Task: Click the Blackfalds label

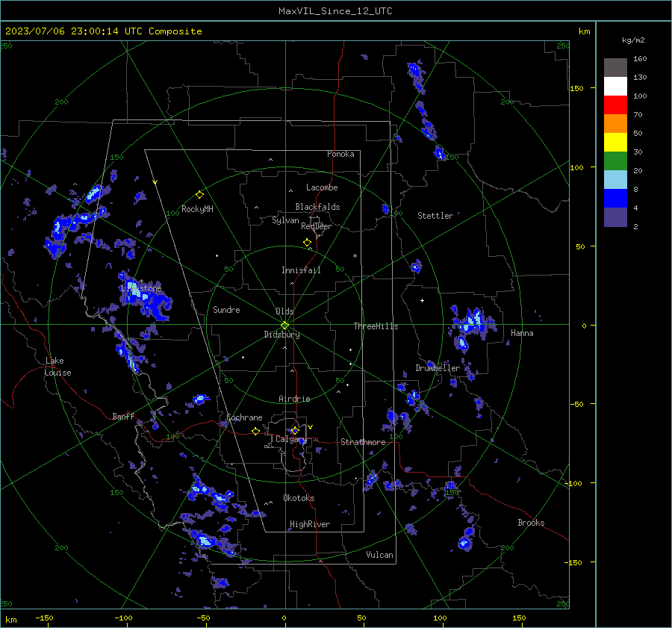Action: pyautogui.click(x=317, y=207)
